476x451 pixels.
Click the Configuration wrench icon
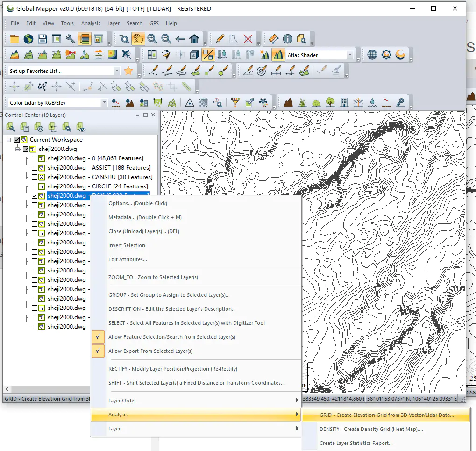(x=71, y=39)
